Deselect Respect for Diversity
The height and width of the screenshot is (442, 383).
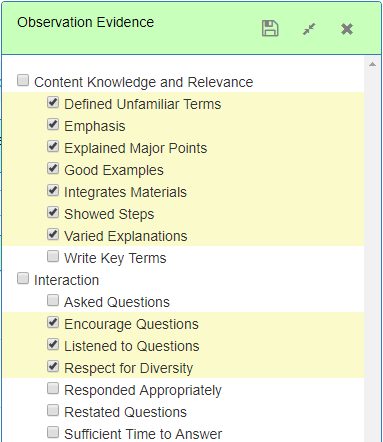53,366
